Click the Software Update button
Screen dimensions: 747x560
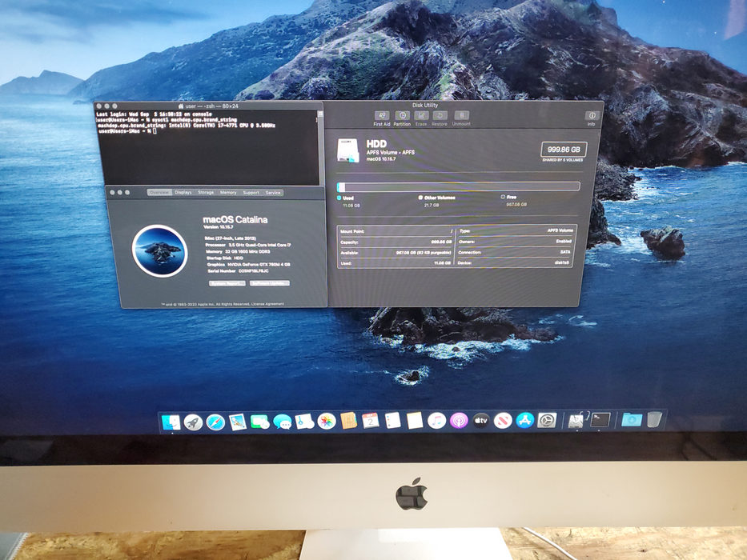(270, 283)
